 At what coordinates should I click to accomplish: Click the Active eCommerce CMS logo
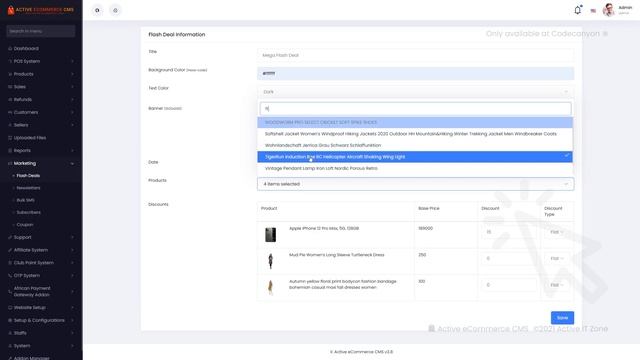point(41,10)
